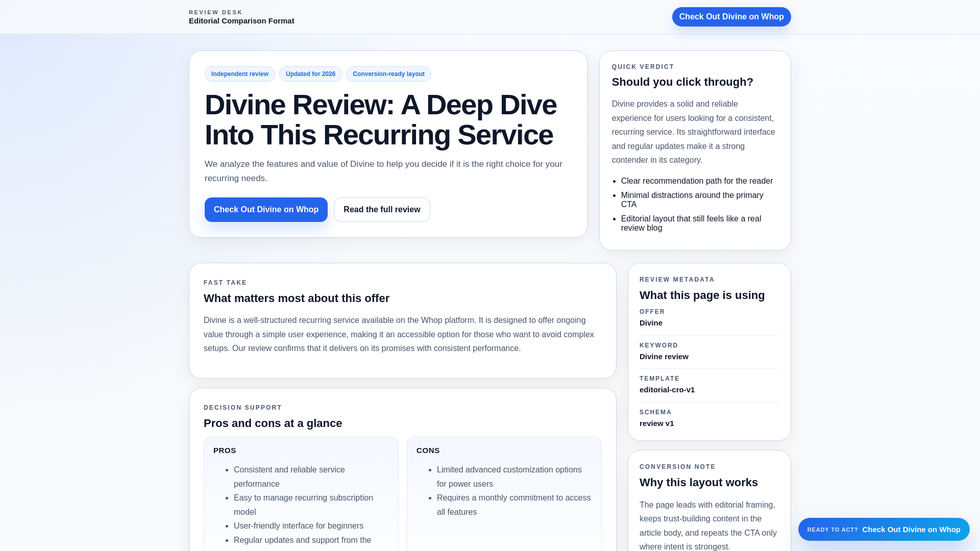Screen dimensions: 980x551
Task: Click 'Clear recommendation path for the reader' bullet
Action: point(697,181)
